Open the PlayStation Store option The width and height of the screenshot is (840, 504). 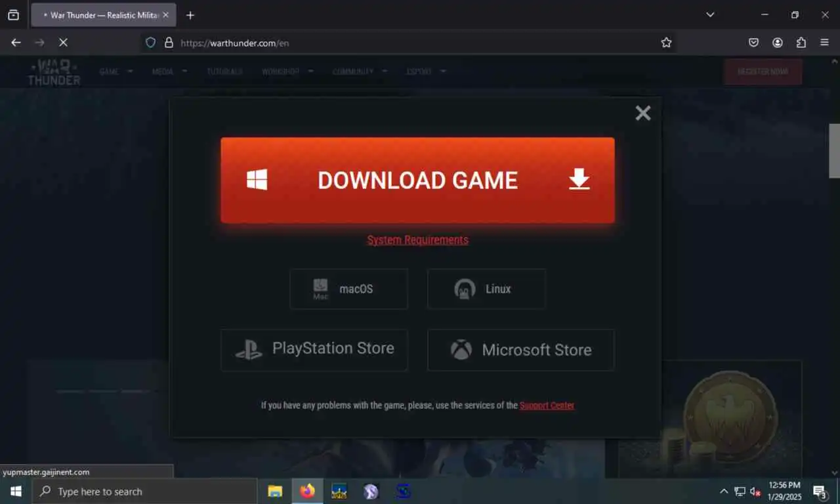pyautogui.click(x=314, y=350)
